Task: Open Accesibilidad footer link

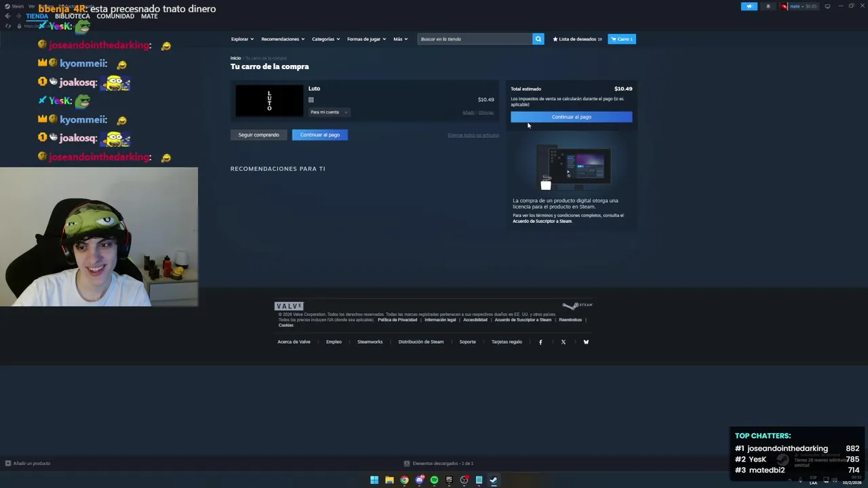Action: click(475, 320)
